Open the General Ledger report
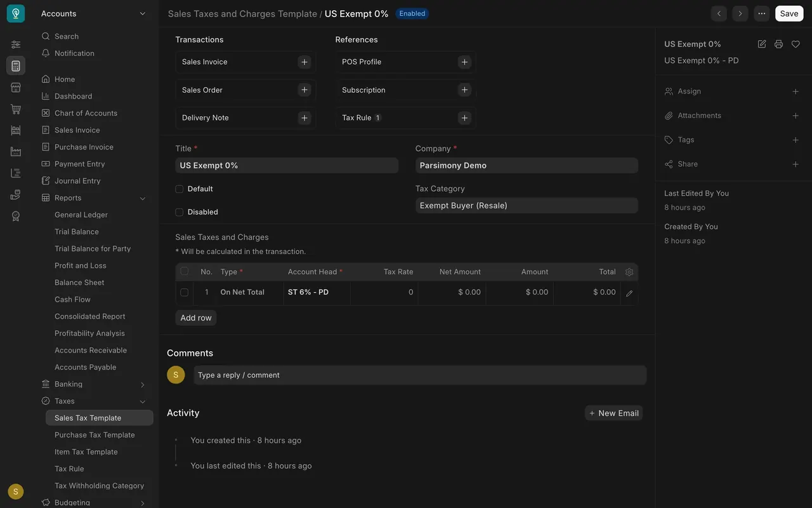Viewport: 812px width, 508px height. [81, 215]
